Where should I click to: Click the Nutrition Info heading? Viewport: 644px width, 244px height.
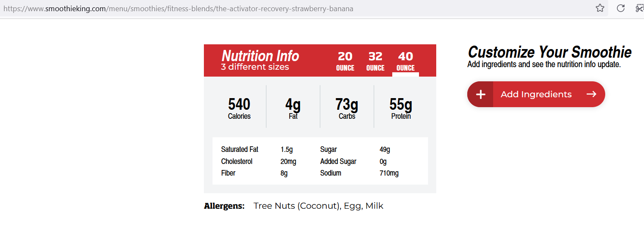click(x=260, y=56)
